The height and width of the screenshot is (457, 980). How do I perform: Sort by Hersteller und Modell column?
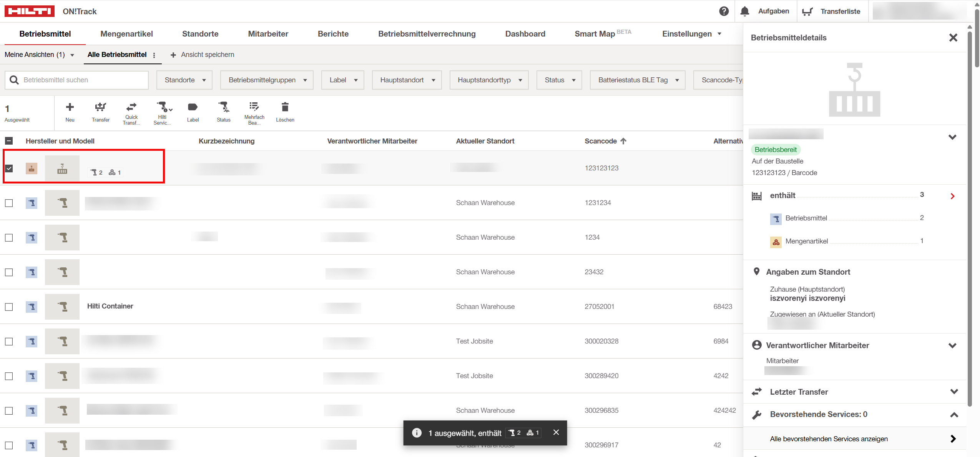(x=60, y=141)
